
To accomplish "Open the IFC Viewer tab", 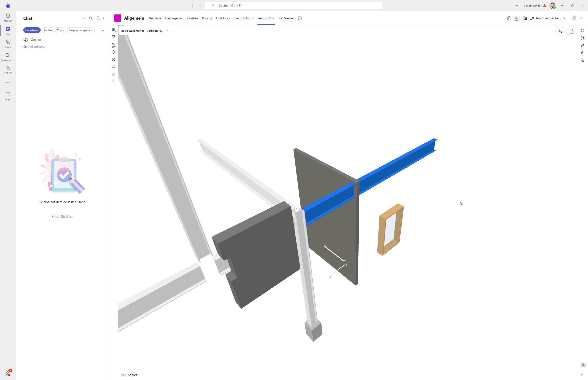I will pos(286,18).
